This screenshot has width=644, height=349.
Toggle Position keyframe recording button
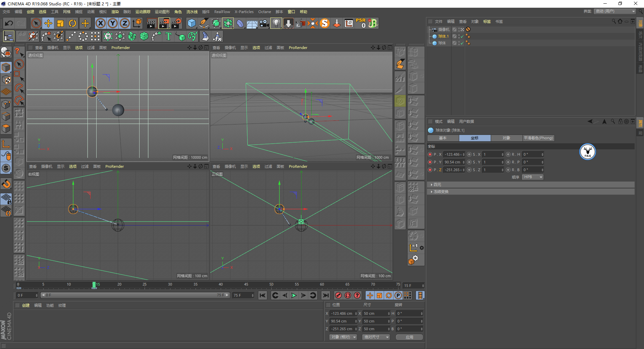[x=370, y=295]
